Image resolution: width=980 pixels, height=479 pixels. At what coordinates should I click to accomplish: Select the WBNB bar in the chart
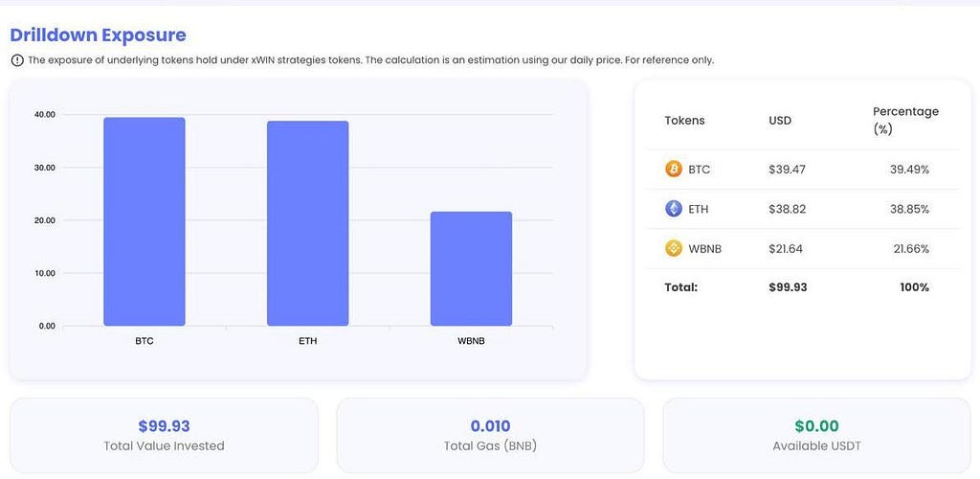pos(471,269)
